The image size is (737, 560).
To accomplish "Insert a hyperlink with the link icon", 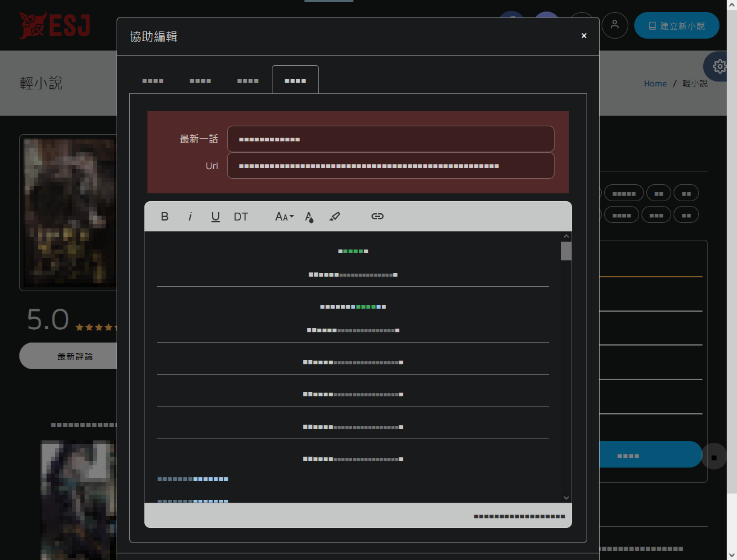I will (x=378, y=216).
